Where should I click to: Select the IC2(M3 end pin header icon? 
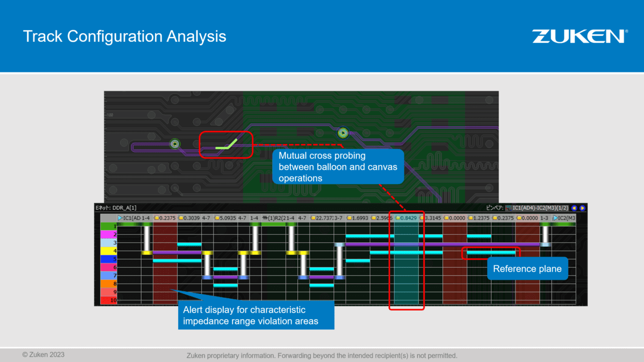pyautogui.click(x=556, y=218)
